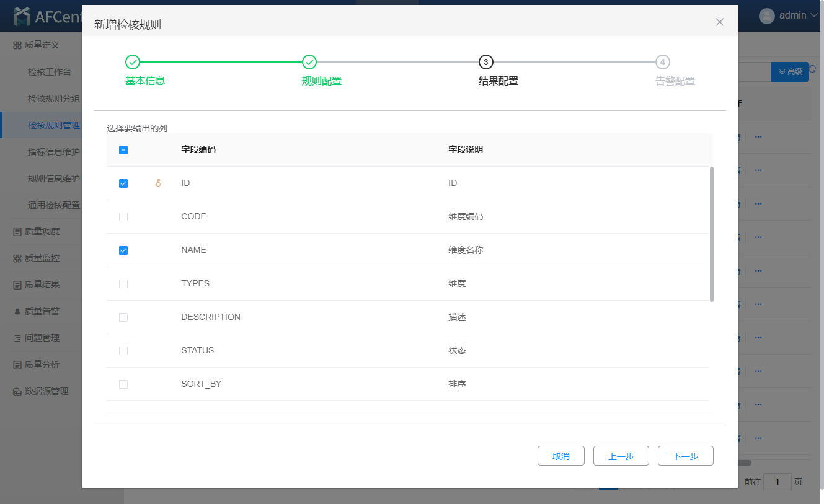Click the 质量分析 list icon

[17, 365]
